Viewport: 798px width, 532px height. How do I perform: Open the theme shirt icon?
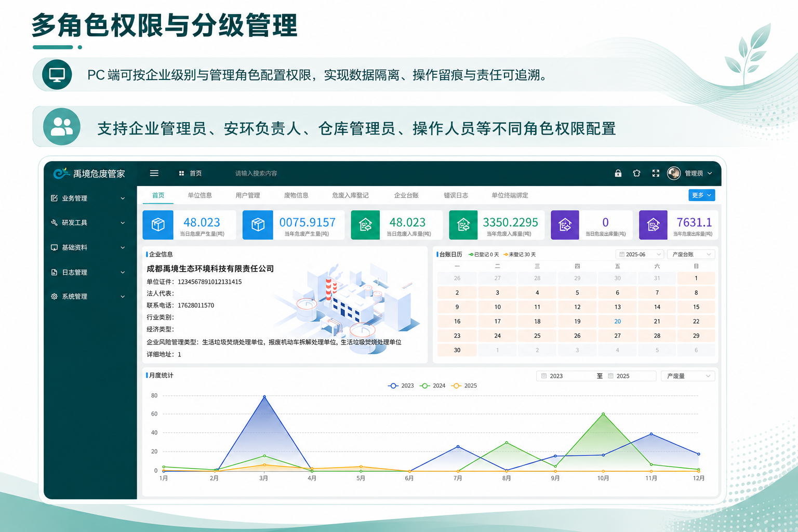[x=637, y=174]
